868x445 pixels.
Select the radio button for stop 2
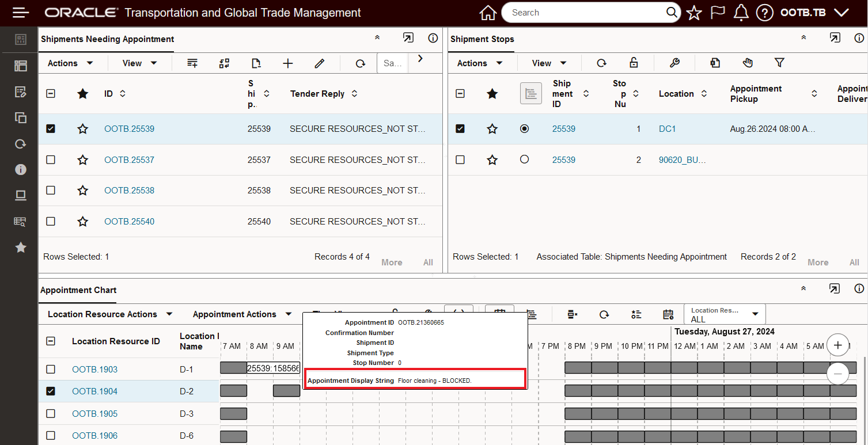point(524,159)
